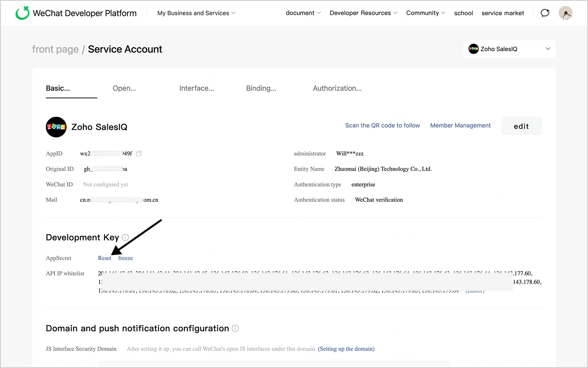588x368 pixels.
Task: Switch to the Interface tab
Action: (196, 88)
